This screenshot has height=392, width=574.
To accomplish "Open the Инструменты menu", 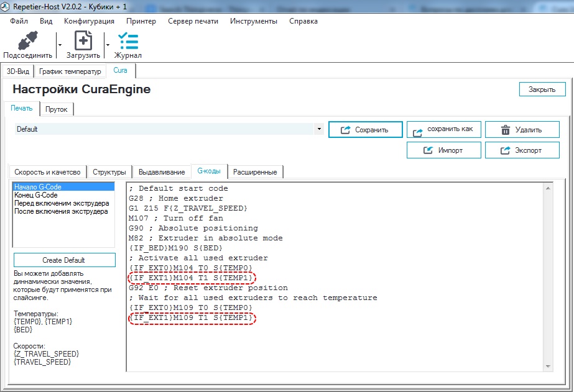I will coord(253,21).
